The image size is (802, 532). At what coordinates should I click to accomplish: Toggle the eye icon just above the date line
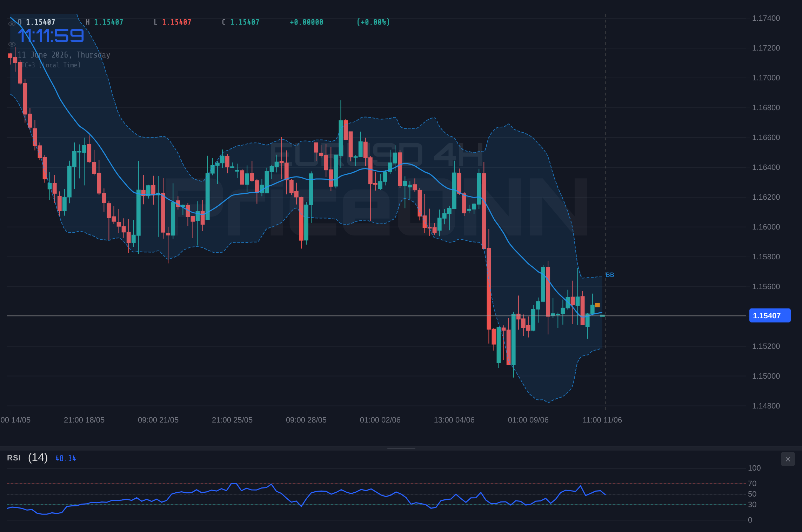tap(12, 44)
